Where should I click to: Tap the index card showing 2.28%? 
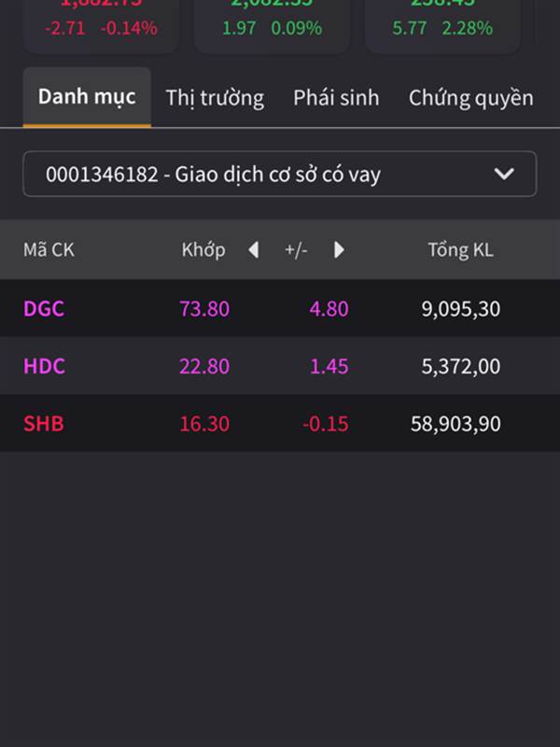tap(443, 23)
